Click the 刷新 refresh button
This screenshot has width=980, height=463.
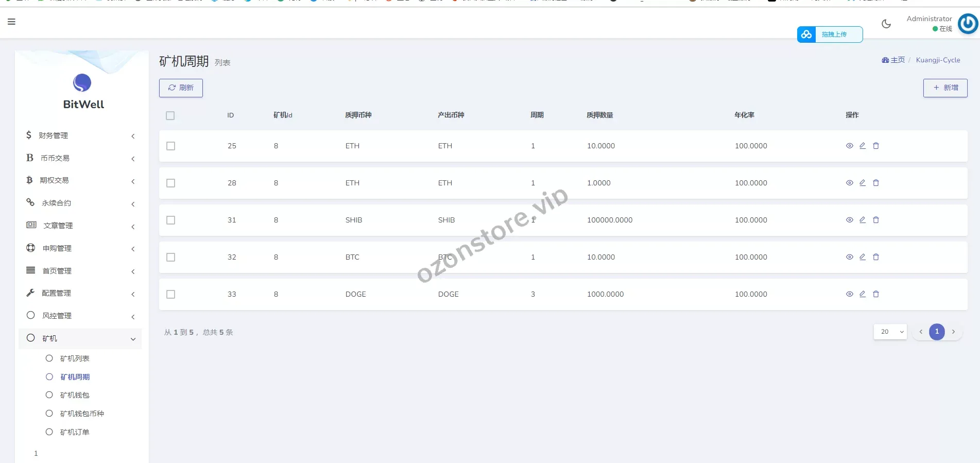[x=181, y=88]
